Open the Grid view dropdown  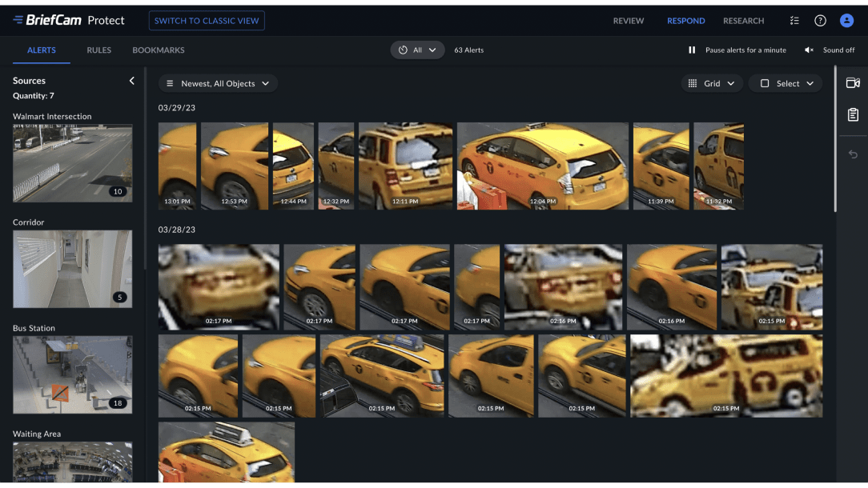[x=712, y=83]
